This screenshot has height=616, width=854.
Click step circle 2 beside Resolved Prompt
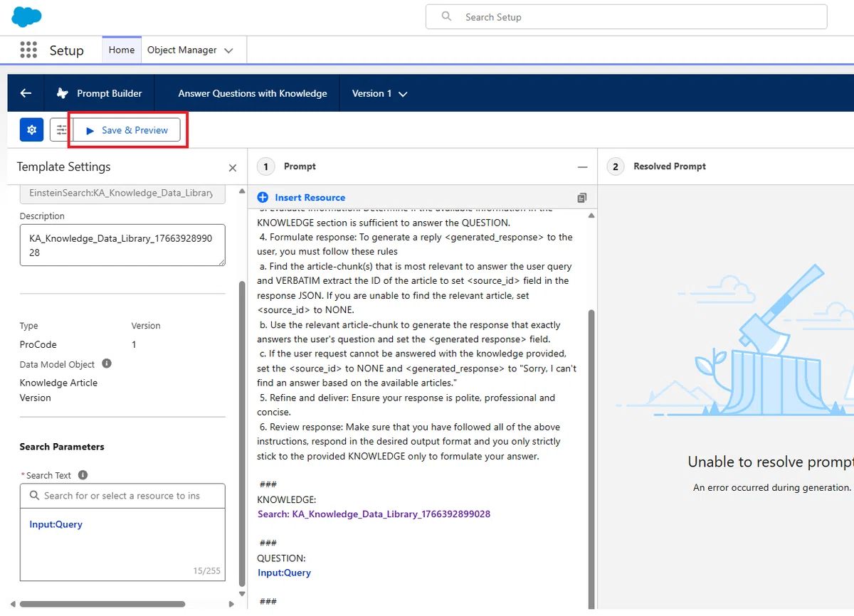pos(616,166)
